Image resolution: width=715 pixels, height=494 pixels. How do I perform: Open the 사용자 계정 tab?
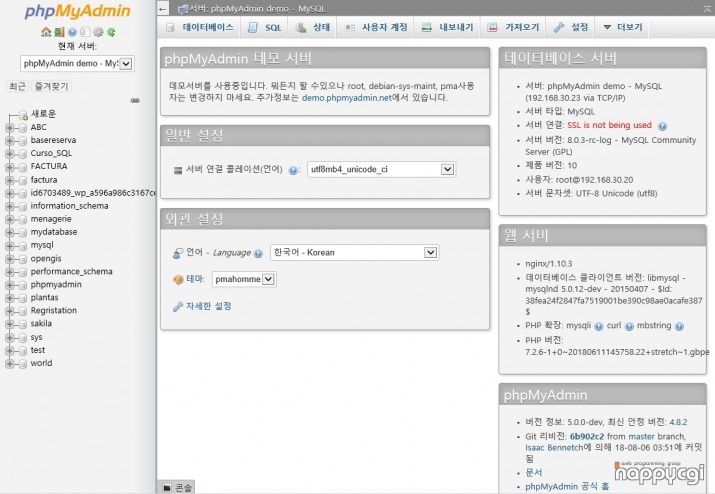(376, 27)
